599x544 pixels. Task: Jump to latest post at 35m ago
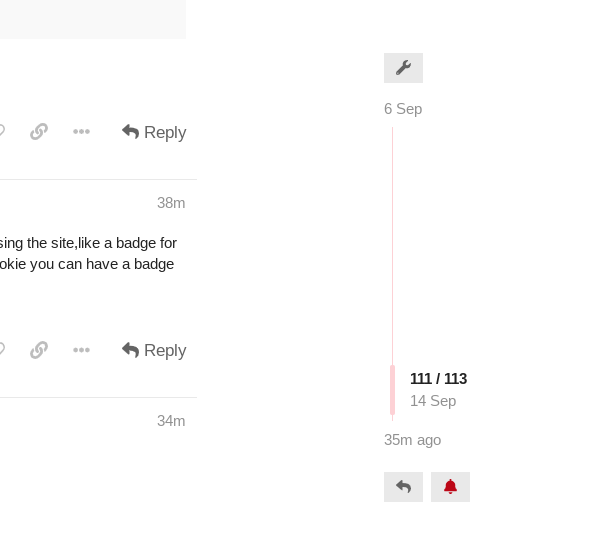[x=413, y=440]
